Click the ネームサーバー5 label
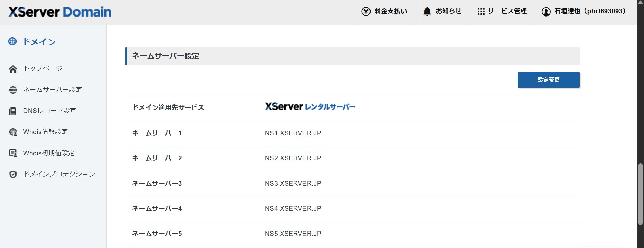Screen dimensions: 644x248 [157, 234]
